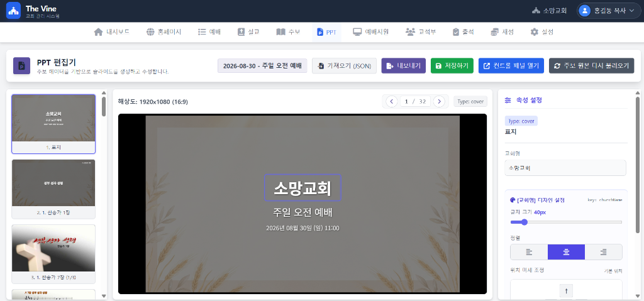Viewport: 644px width, 301px height.
Task: Select the PPT tab
Action: tap(326, 32)
